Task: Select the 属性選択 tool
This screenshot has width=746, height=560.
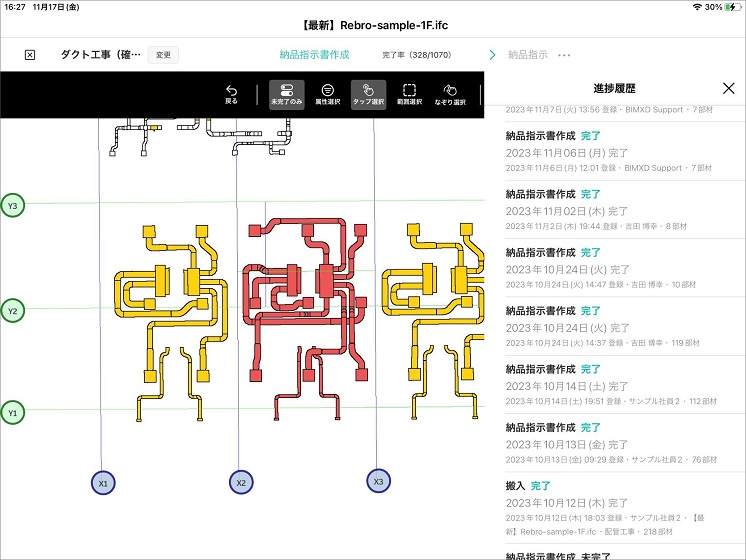Action: point(327,94)
